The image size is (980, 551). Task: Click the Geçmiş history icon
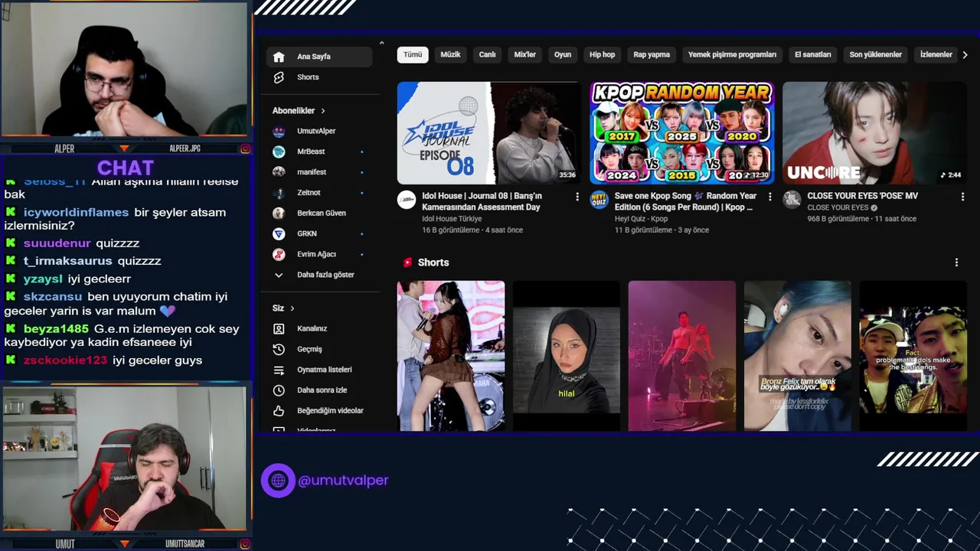279,349
